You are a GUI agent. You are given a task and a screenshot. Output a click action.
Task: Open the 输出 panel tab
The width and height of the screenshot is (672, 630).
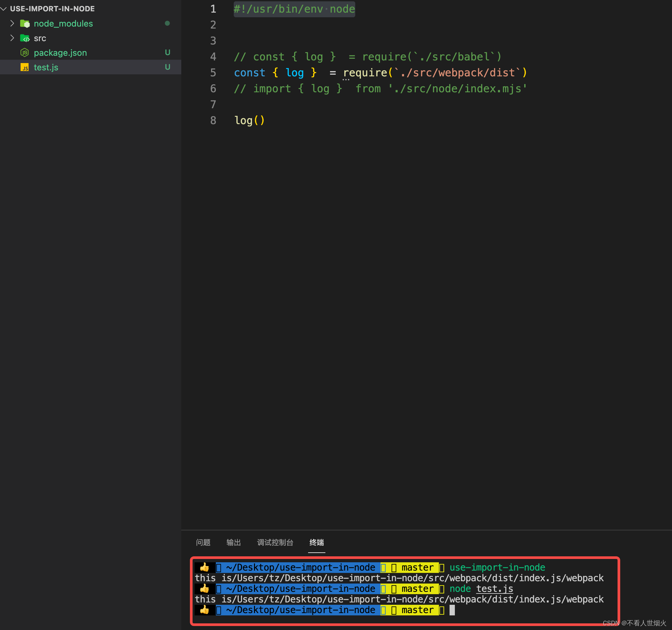(234, 542)
